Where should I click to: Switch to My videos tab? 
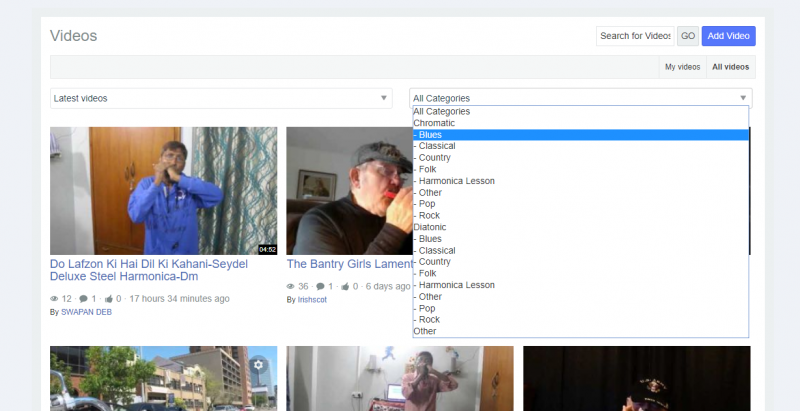point(683,67)
